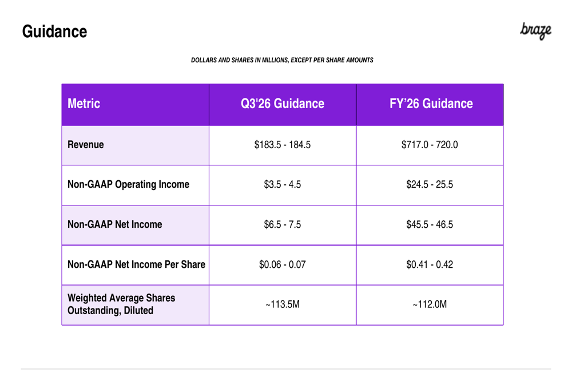Screen dimensions: 572x392
Task: Select the $183.5 - 184.5 revenue cell
Action: point(283,145)
